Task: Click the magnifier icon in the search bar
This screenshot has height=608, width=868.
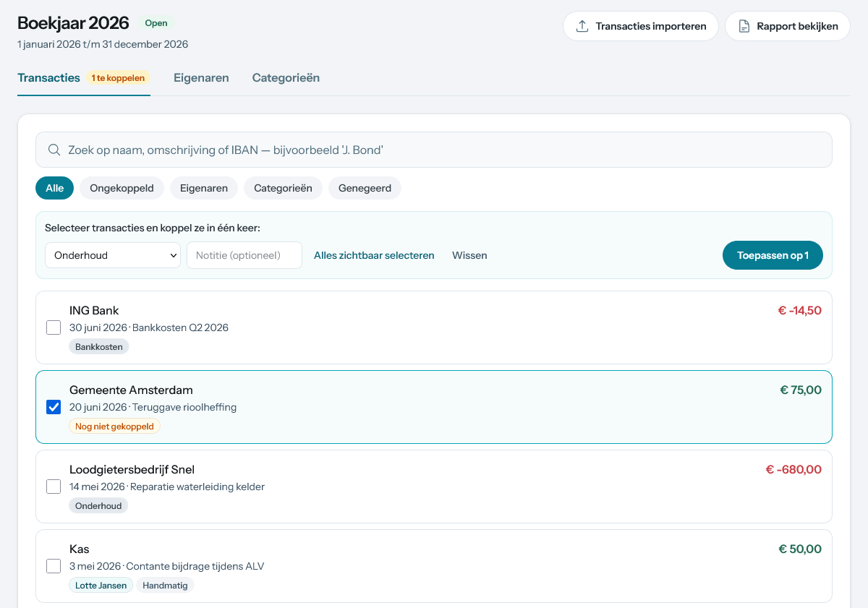Action: click(54, 150)
